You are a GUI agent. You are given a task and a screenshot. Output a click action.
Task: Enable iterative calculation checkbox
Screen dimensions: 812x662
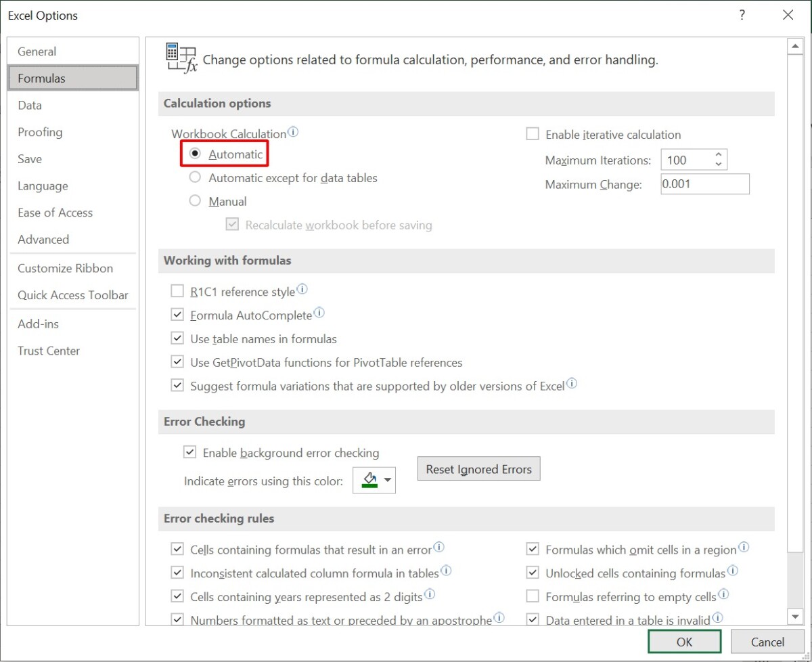click(x=533, y=134)
